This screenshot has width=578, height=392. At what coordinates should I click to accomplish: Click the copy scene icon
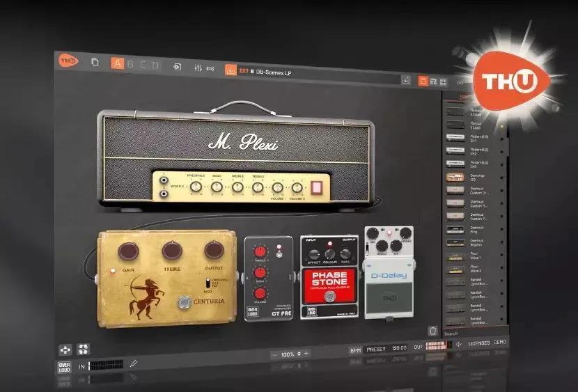(95, 63)
